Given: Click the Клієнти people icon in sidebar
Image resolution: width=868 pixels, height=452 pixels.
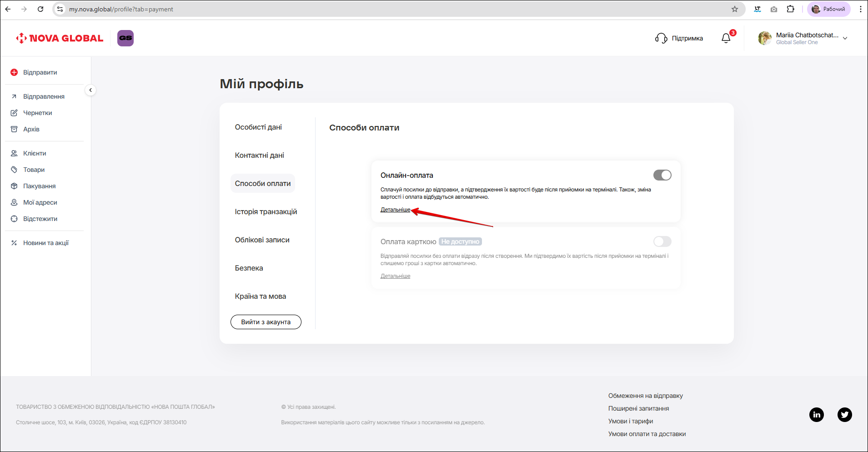Looking at the screenshot, I should tap(14, 153).
